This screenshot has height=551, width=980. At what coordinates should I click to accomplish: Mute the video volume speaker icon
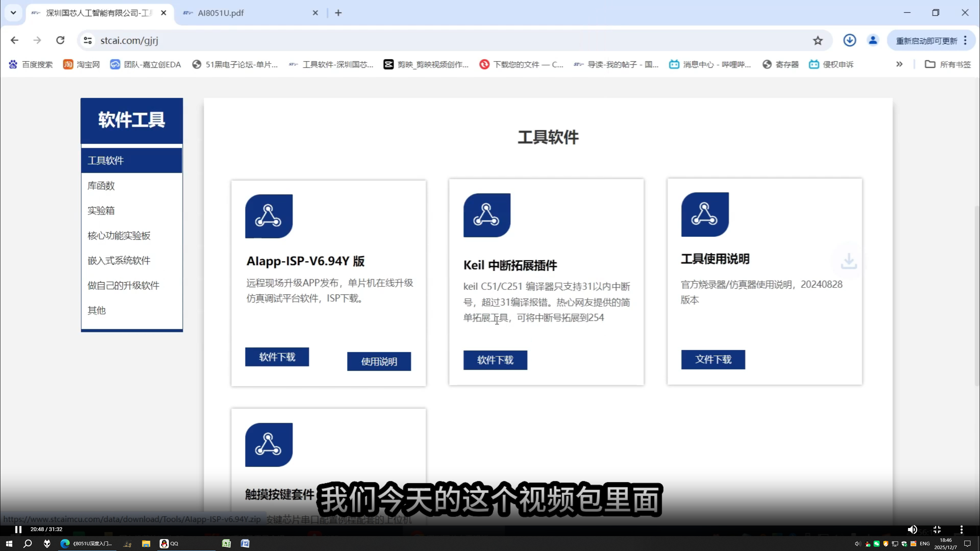tap(912, 529)
